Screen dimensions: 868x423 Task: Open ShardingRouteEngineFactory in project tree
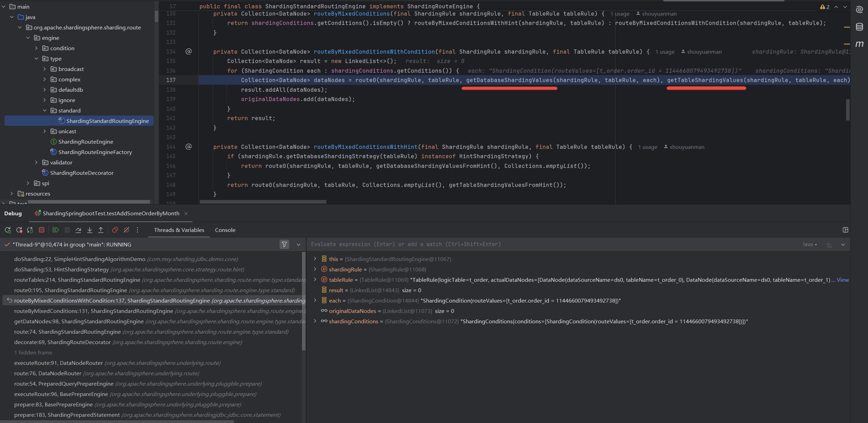(95, 152)
